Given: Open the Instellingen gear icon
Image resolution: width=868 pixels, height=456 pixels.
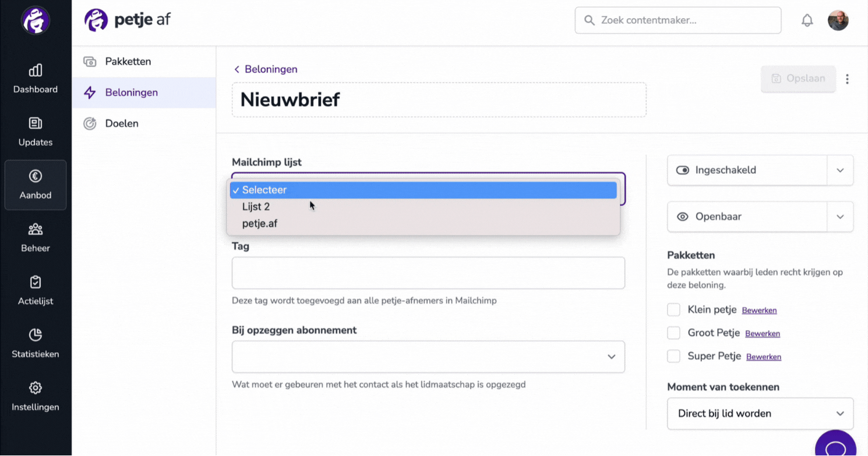Looking at the screenshot, I should point(36,388).
